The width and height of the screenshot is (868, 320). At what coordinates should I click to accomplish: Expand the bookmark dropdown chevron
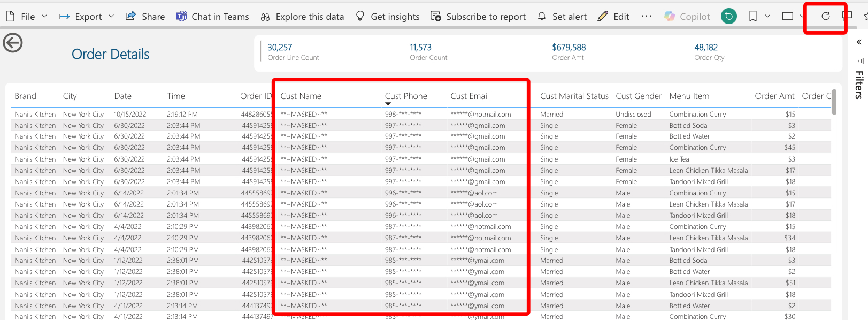coord(767,17)
